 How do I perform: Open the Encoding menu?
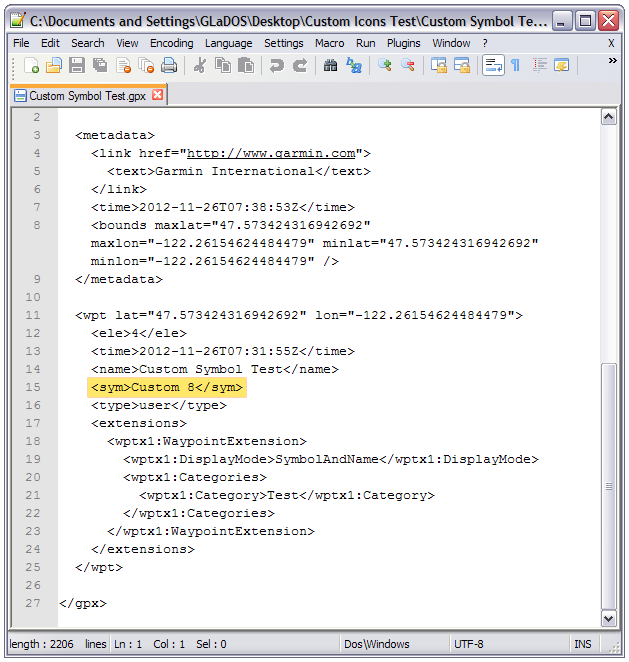(x=172, y=43)
